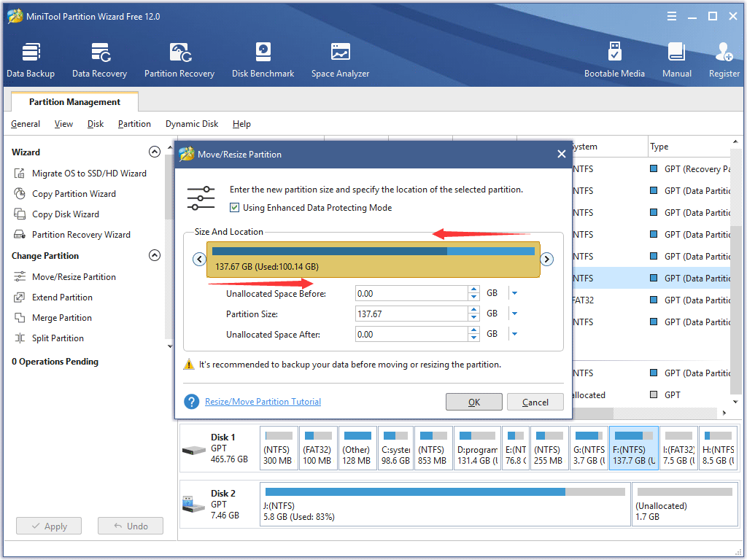Screen dimensions: 747x560
Task: Open the Data Backup tool
Action: tap(31, 60)
